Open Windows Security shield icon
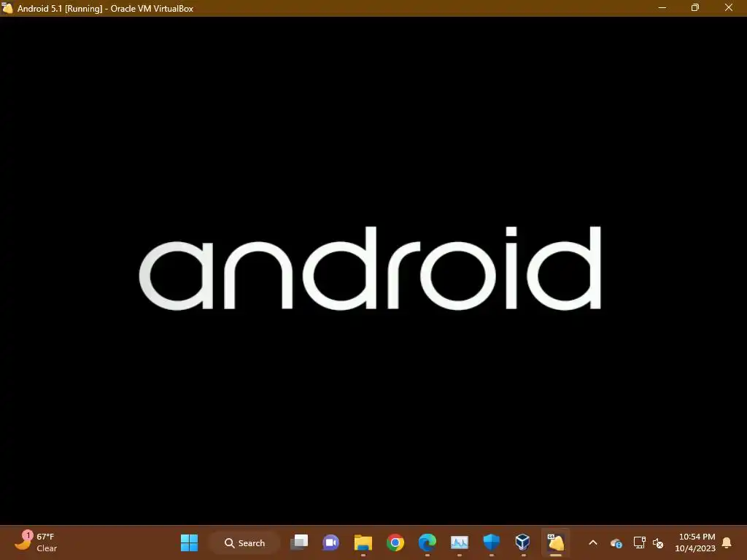The image size is (747, 560). tap(491, 542)
